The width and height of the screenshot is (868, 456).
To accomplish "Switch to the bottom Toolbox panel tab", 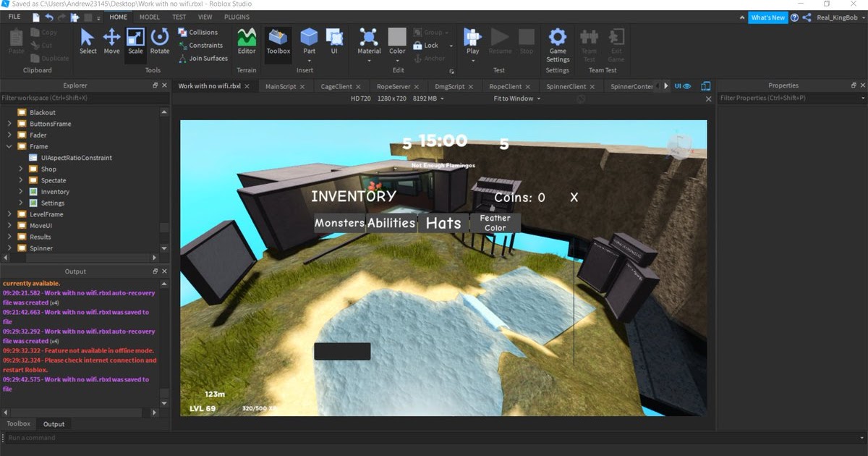I will tap(19, 424).
